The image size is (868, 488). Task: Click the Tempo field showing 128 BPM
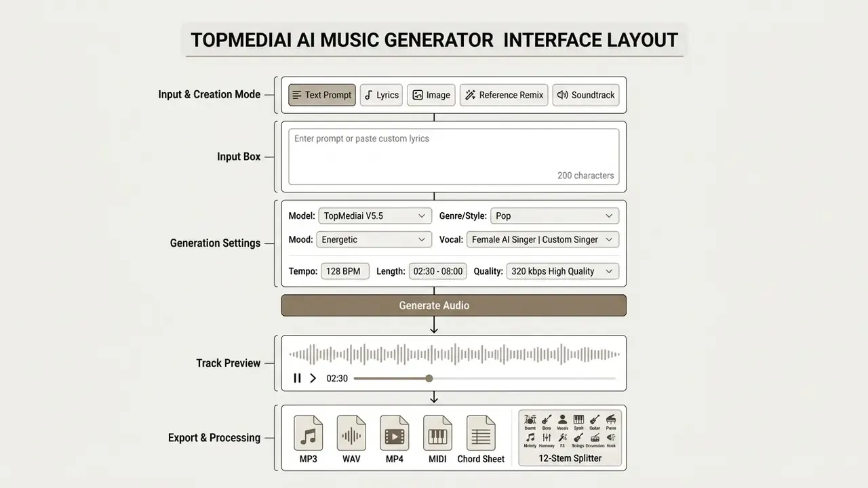tap(345, 271)
